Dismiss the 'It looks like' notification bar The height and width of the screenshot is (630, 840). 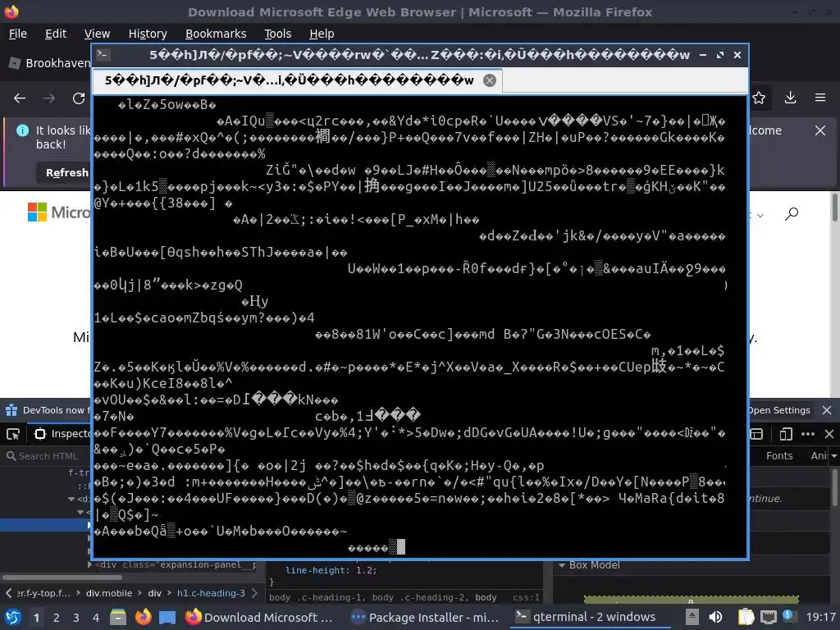click(x=820, y=130)
